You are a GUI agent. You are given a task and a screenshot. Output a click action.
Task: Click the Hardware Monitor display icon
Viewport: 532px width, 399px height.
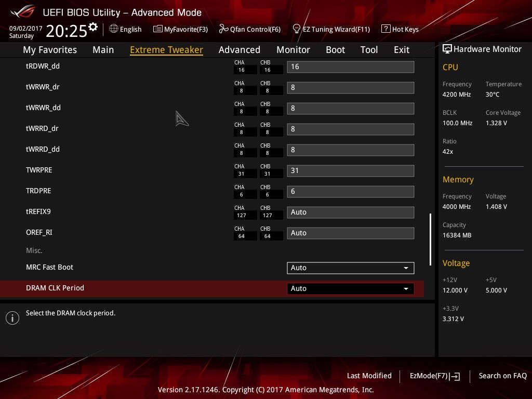pyautogui.click(x=447, y=49)
